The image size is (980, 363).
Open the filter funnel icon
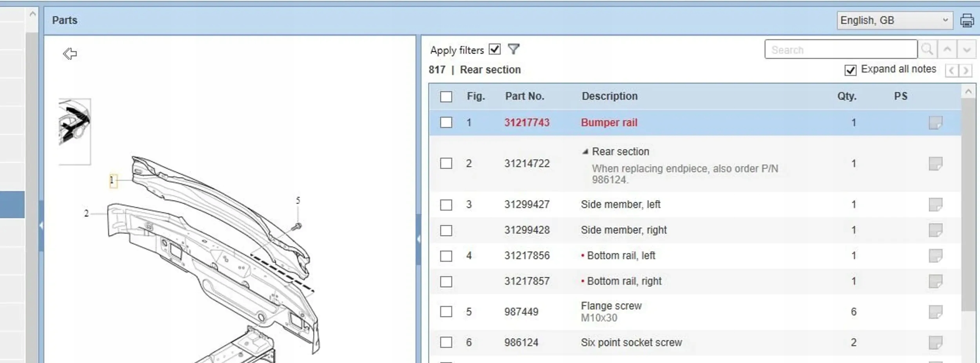(x=514, y=49)
